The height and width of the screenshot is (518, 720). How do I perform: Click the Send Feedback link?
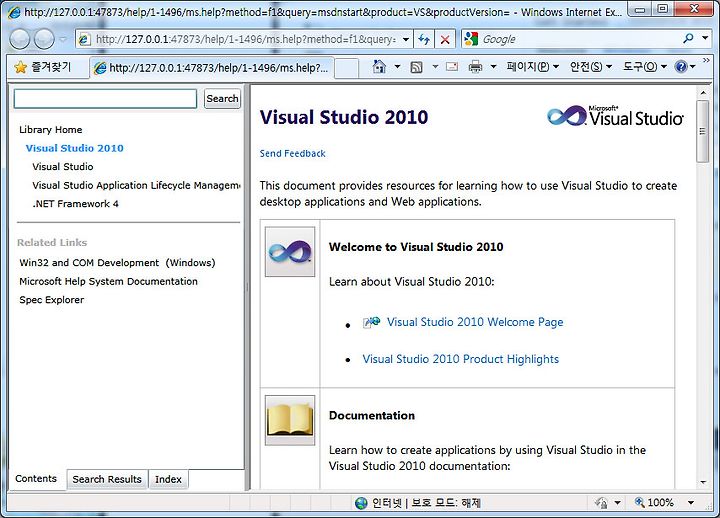click(x=292, y=153)
